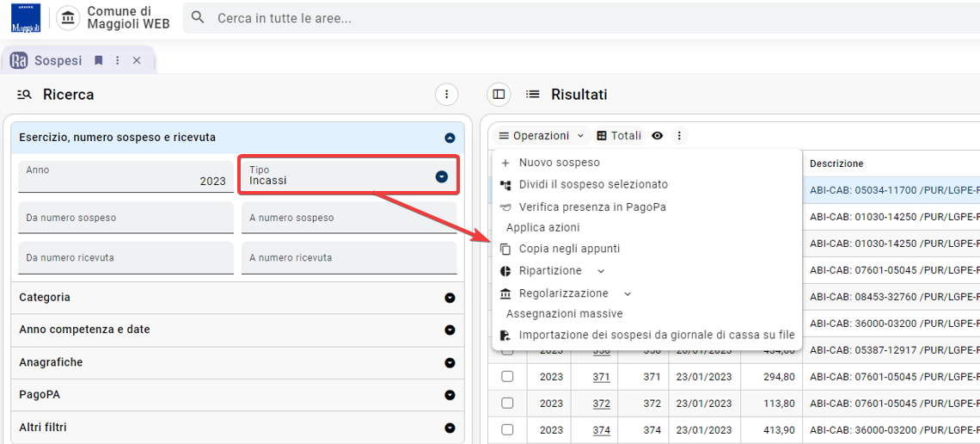Viewport: 980px width, 444px height.
Task: Click the Comune institution building icon
Action: point(68,17)
